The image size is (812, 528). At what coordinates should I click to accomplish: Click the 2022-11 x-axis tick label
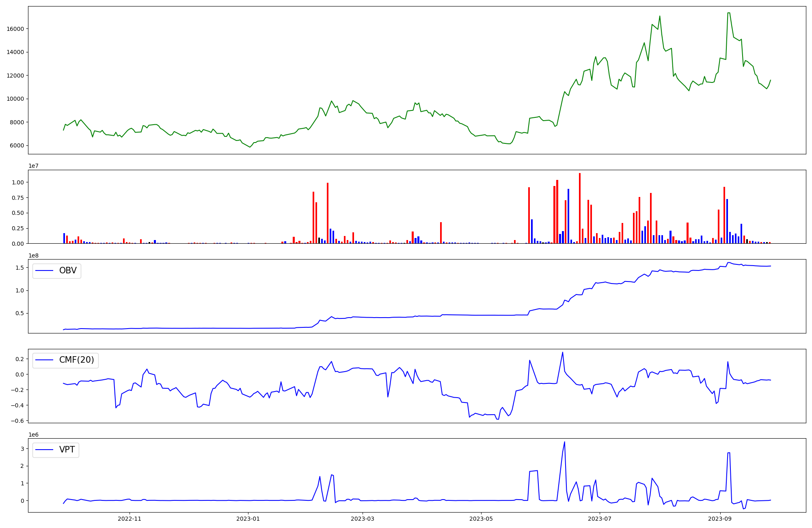point(129,519)
